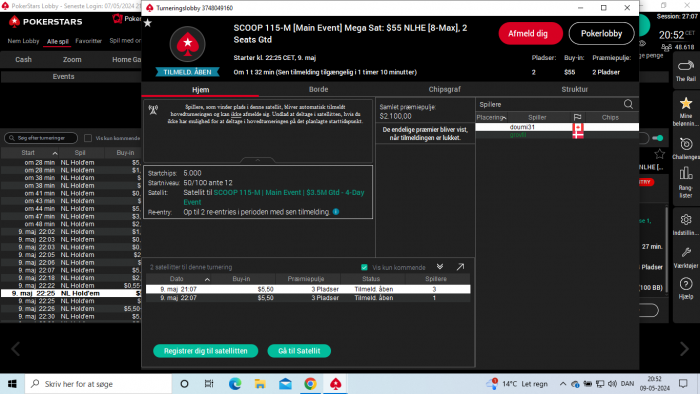The height and width of the screenshot is (394, 700).
Task: Click Chips column header
Action: [x=610, y=117]
